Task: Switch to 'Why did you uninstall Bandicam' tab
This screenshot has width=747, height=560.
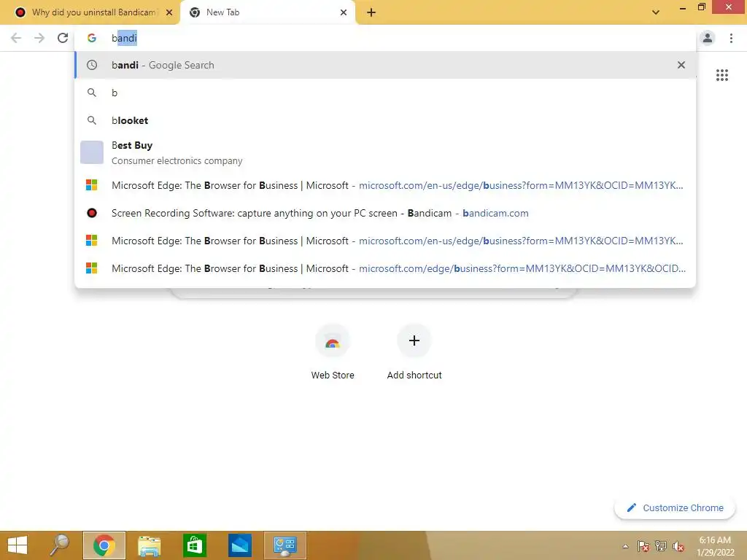Action: click(90, 12)
